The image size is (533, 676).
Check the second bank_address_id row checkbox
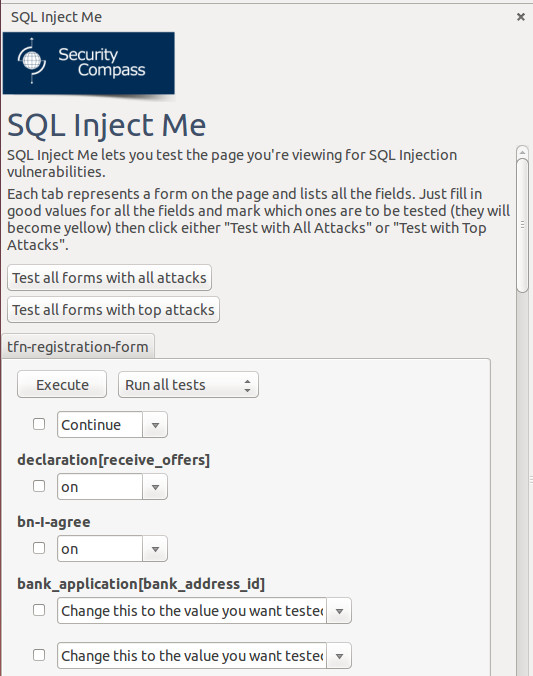pos(39,655)
